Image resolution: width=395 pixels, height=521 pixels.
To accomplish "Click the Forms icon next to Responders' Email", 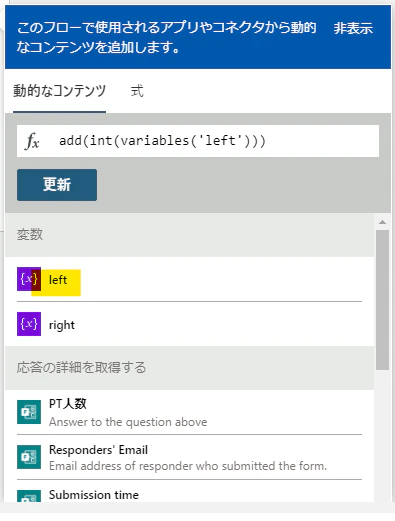I will click(29, 457).
